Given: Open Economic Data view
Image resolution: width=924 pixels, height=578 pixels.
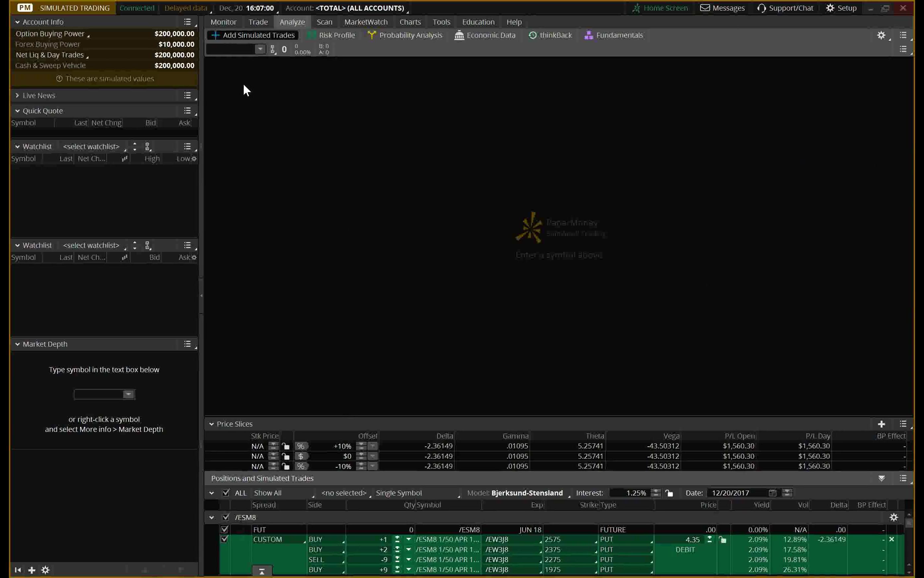Looking at the screenshot, I should click(485, 35).
